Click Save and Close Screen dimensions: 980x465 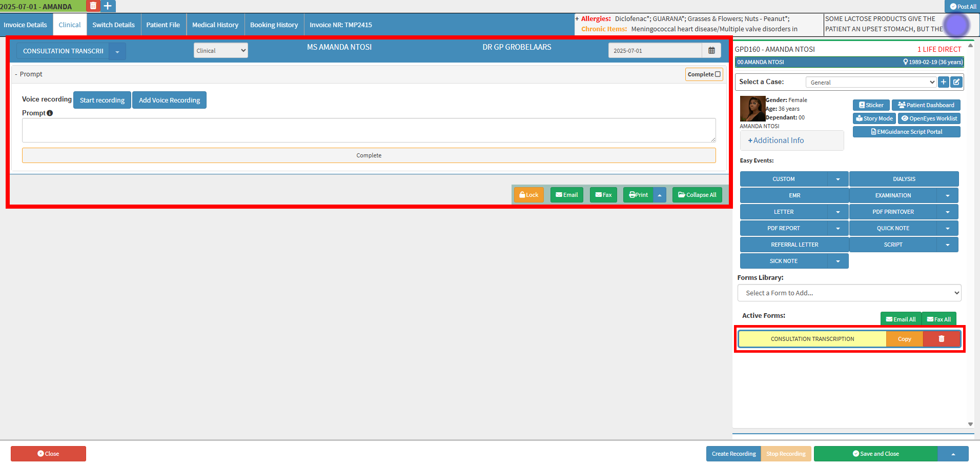(x=876, y=454)
